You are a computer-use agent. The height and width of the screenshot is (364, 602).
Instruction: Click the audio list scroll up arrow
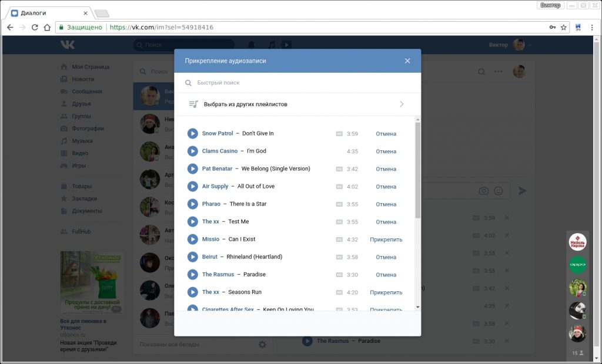coord(418,120)
